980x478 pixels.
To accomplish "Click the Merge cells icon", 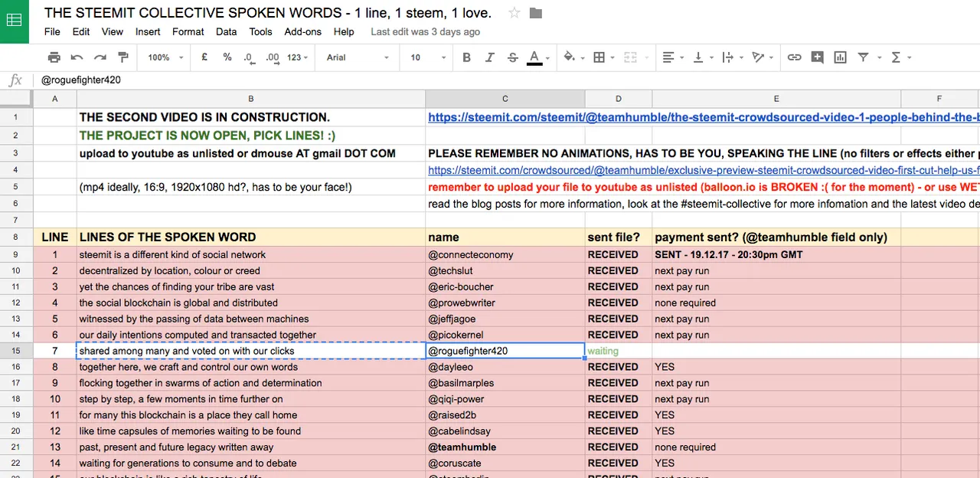I will (630, 57).
